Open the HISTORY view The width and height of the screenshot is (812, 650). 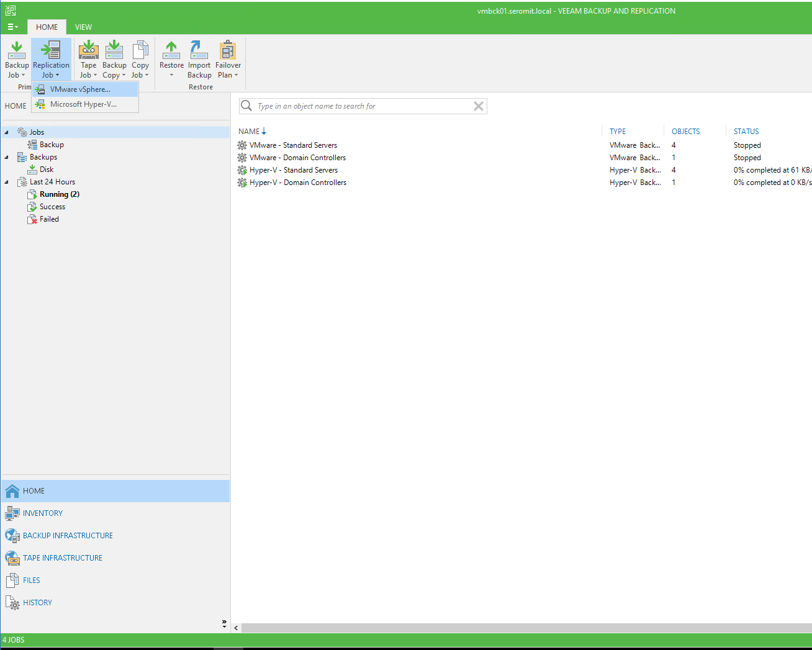(115, 603)
